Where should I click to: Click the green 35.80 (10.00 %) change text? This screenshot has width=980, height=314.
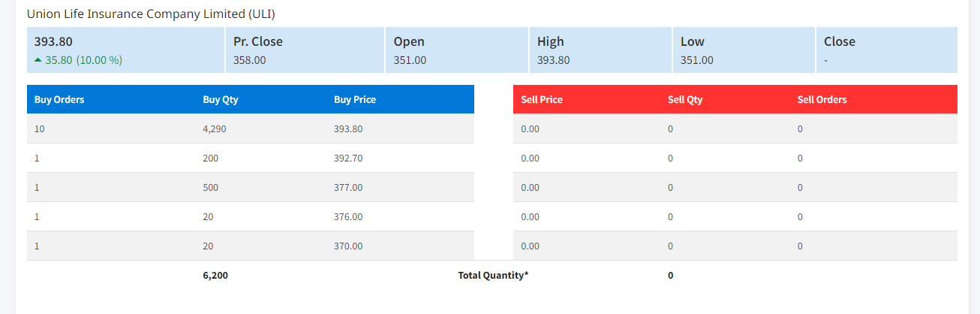[x=83, y=60]
